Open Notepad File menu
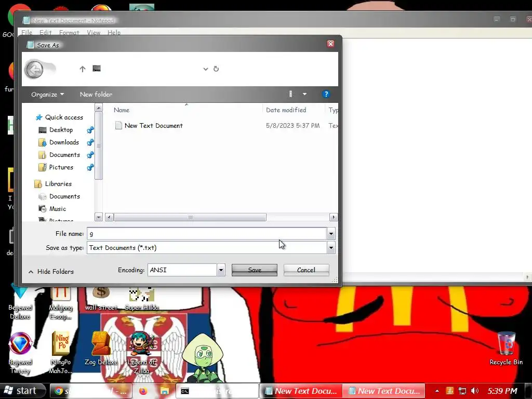Image resolution: width=532 pixels, height=399 pixels. [x=27, y=33]
